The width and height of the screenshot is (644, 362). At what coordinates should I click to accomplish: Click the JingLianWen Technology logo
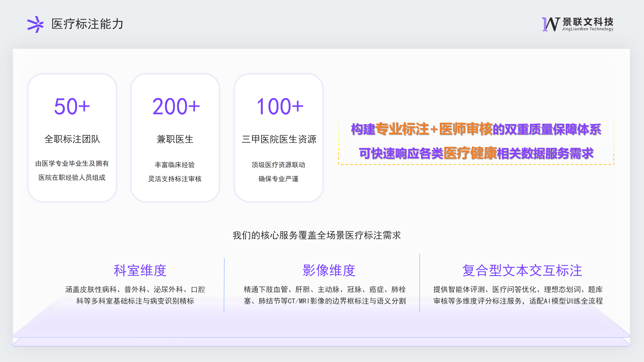coord(578,24)
